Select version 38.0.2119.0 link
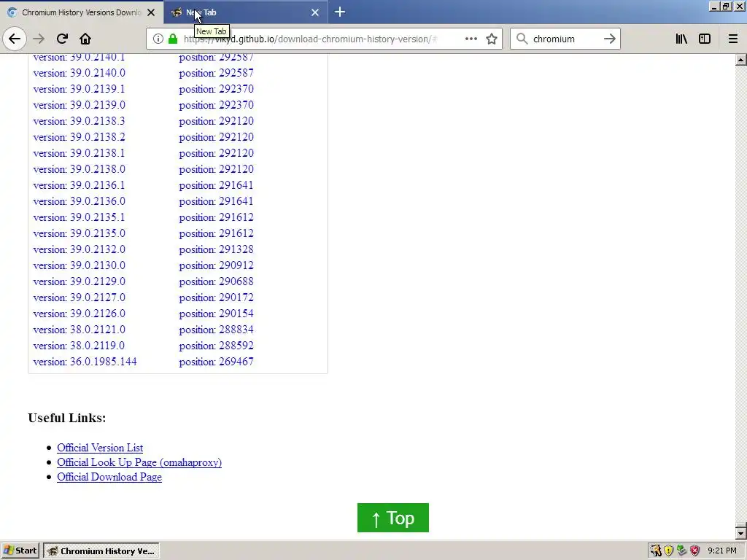This screenshot has height=560, width=747. tap(79, 346)
